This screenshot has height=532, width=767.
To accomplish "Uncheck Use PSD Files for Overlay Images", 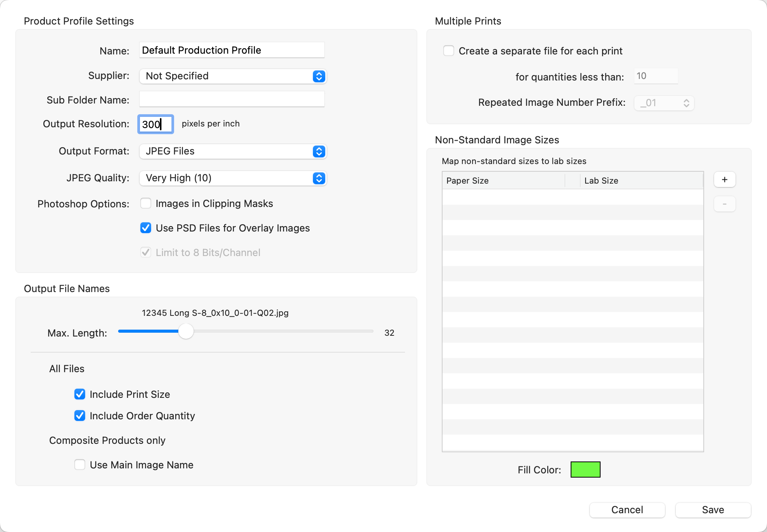I will coord(146,228).
